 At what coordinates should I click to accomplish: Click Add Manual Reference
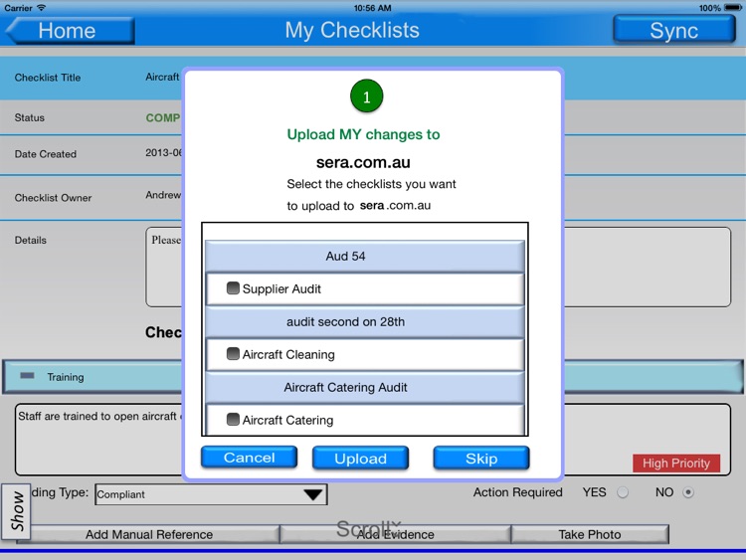pyautogui.click(x=149, y=534)
